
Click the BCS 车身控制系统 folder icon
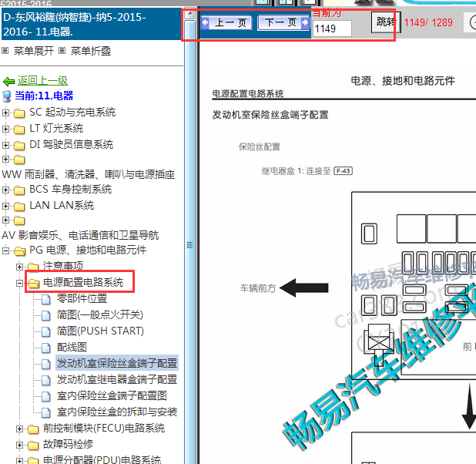coord(19,190)
